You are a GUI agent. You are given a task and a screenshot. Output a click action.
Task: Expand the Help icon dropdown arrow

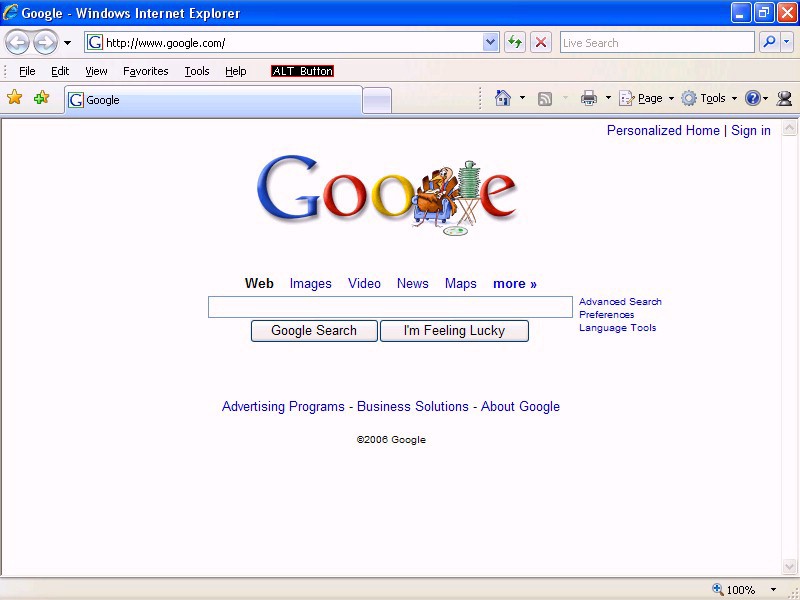click(x=765, y=98)
